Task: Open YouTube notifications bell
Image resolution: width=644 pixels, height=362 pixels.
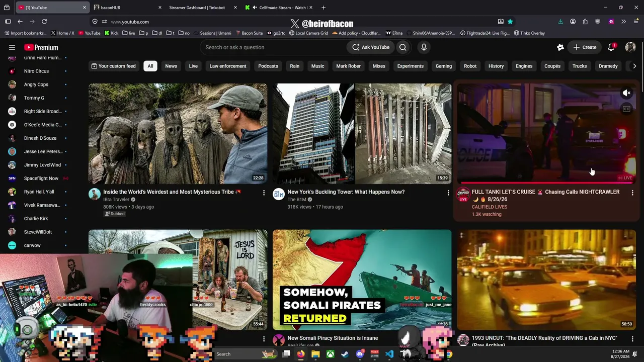Action: click(x=611, y=47)
